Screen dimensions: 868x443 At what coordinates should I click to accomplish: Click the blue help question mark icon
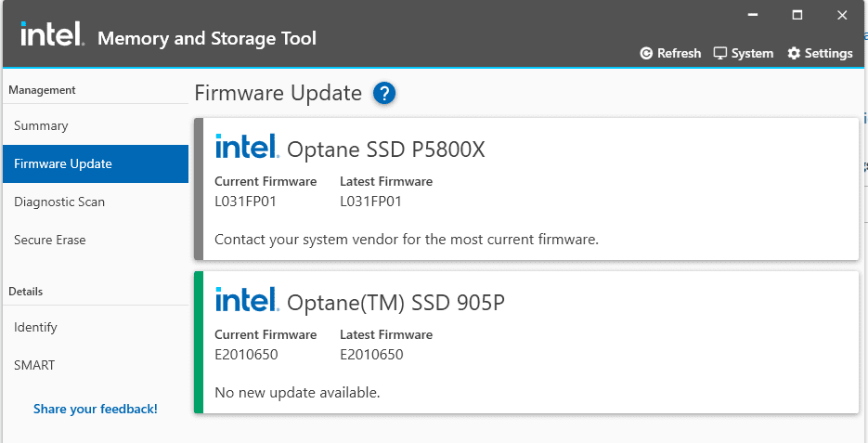(384, 93)
